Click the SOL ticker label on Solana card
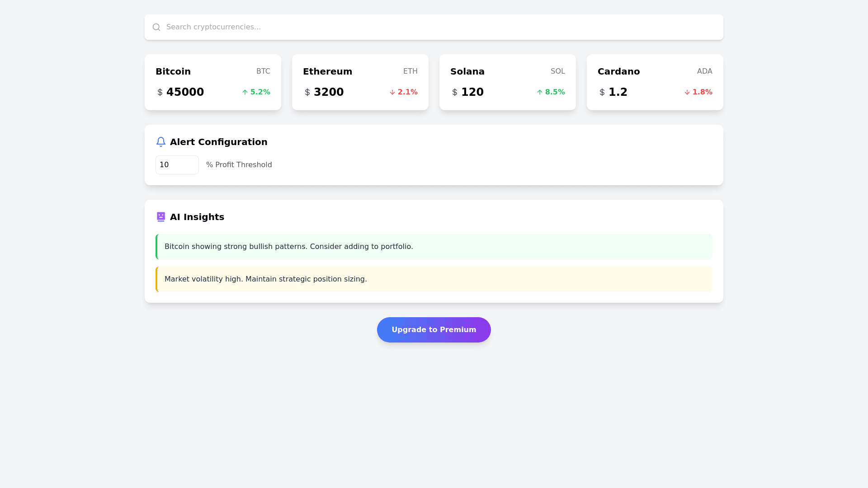This screenshot has width=868, height=488. click(x=558, y=71)
